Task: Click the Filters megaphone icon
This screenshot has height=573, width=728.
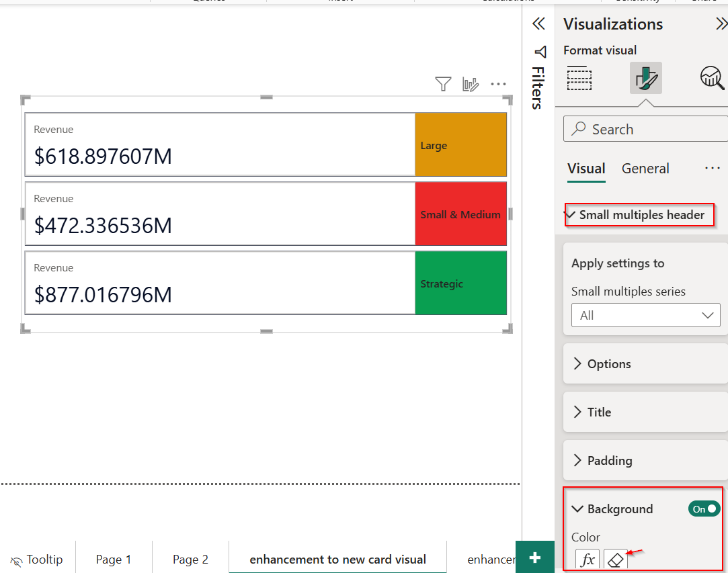Action: click(x=540, y=52)
